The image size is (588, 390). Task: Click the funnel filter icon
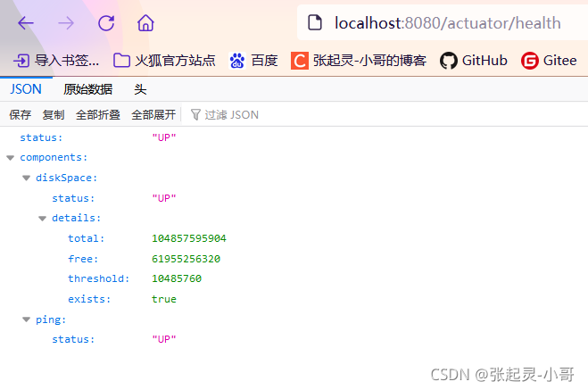tap(195, 115)
